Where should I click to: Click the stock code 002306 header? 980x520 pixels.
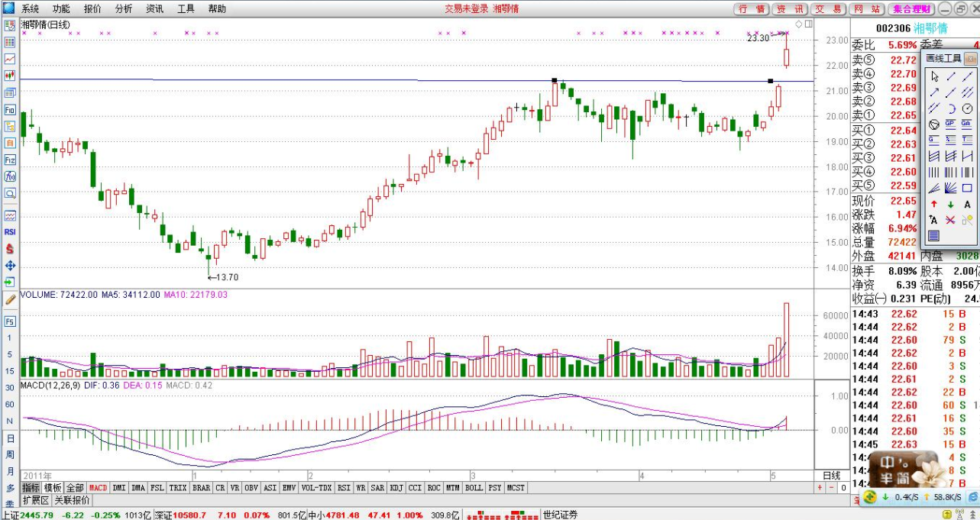click(891, 27)
